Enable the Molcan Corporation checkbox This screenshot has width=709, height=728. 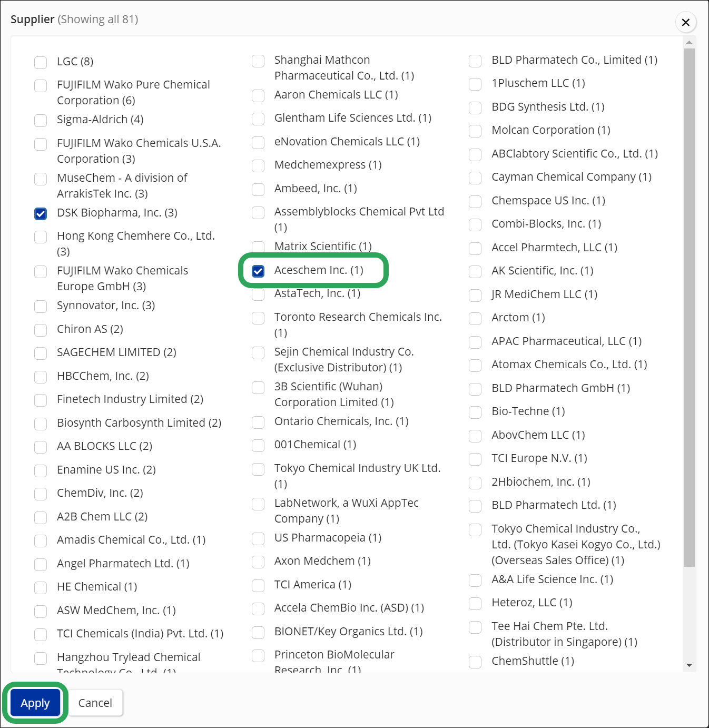coord(475,131)
